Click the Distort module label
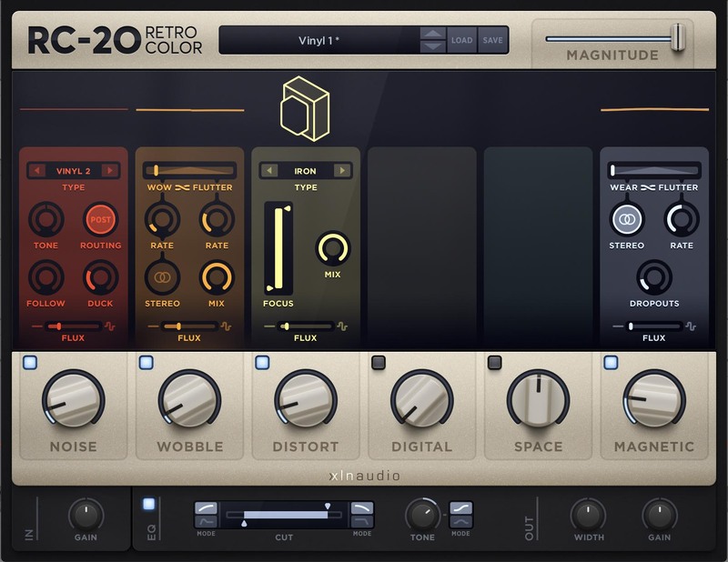 click(306, 447)
